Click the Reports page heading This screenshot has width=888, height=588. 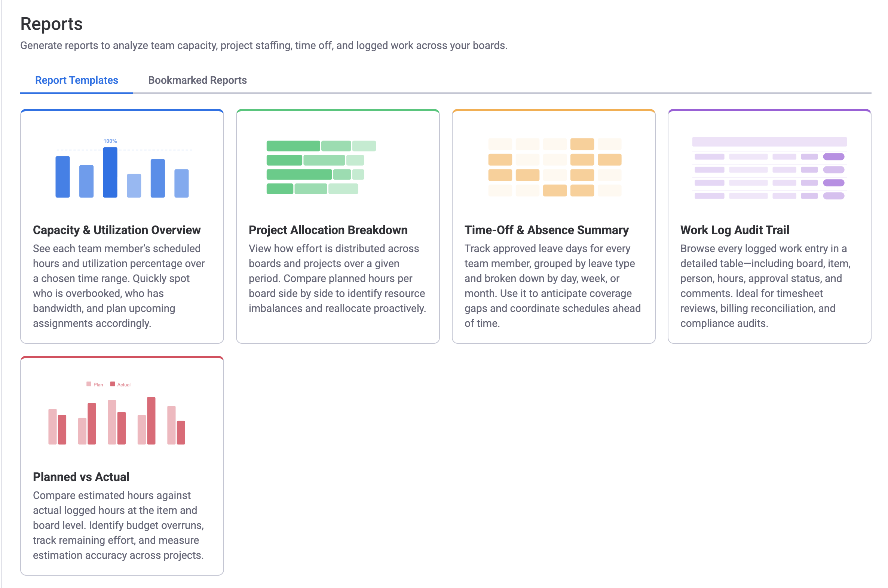[52, 24]
